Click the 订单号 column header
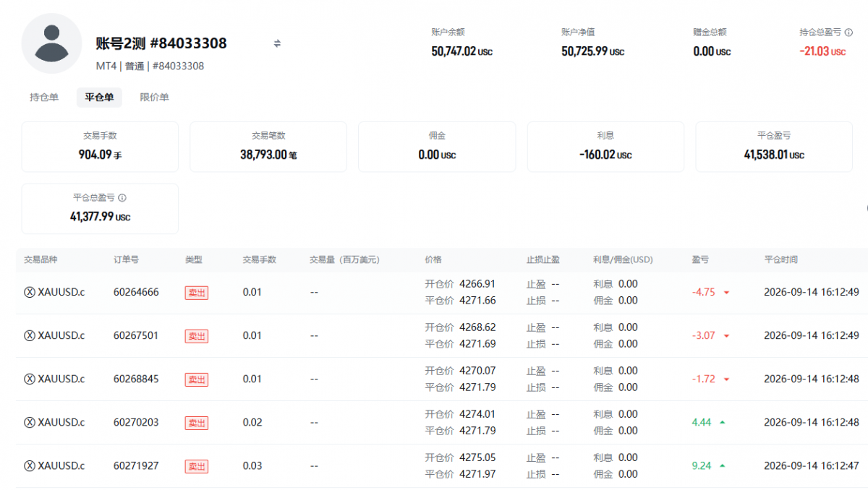868x490 pixels. pyautogui.click(x=126, y=259)
